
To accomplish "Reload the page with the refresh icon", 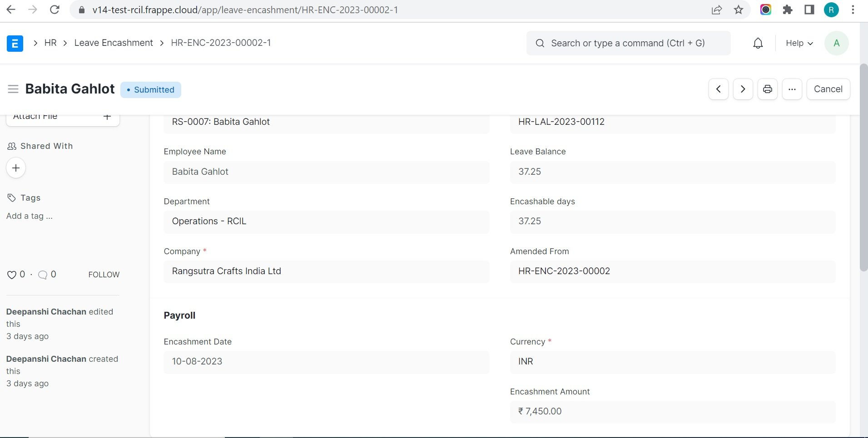I will (55, 9).
